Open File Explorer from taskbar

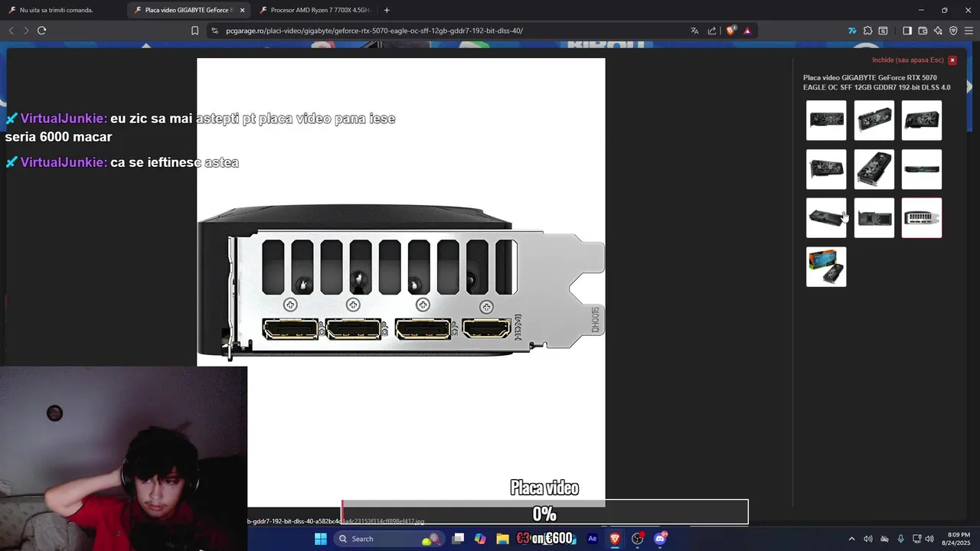point(502,539)
